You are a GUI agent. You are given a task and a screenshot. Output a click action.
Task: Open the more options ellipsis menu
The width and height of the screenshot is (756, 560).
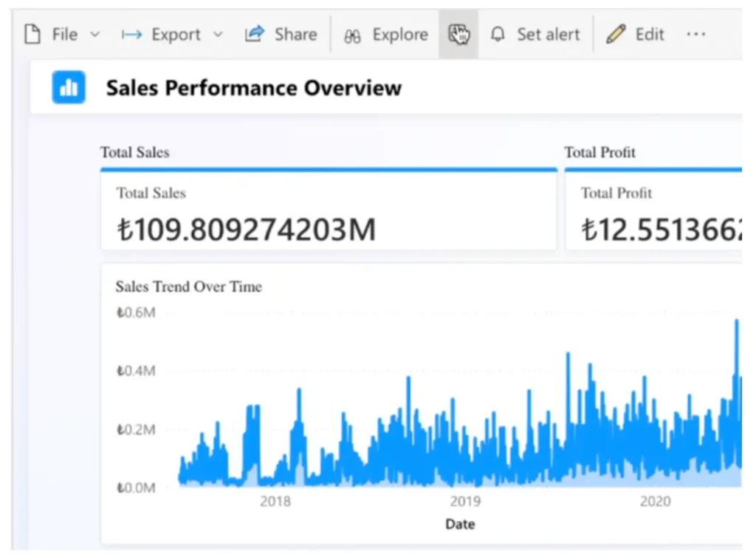click(695, 35)
